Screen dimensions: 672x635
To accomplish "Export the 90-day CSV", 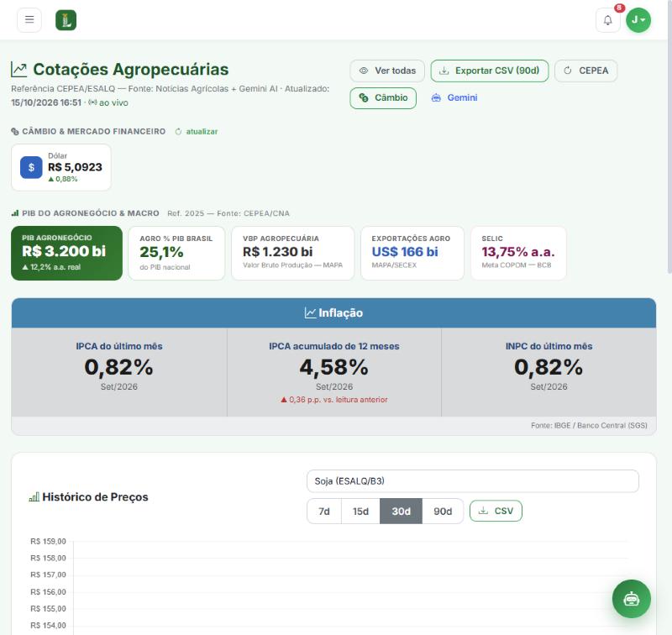I will pos(490,71).
